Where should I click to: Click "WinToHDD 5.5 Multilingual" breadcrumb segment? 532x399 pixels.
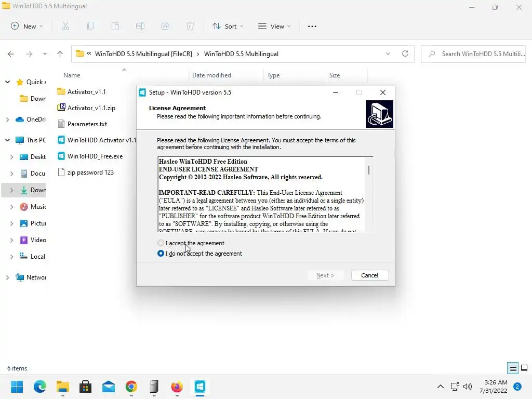pos(241,54)
